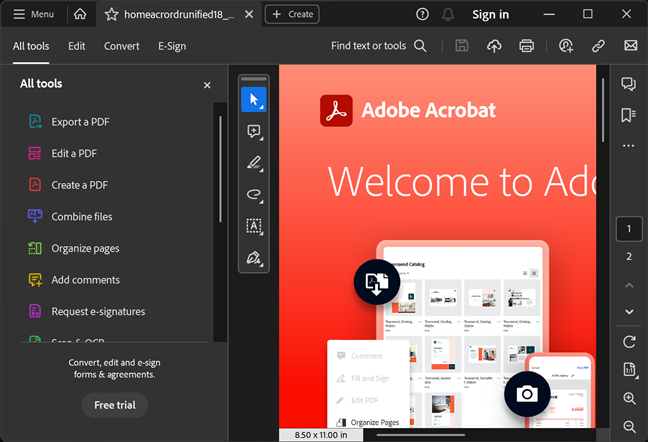The width and height of the screenshot is (648, 442).
Task: Open more options ellipsis on right rail
Action: click(629, 146)
